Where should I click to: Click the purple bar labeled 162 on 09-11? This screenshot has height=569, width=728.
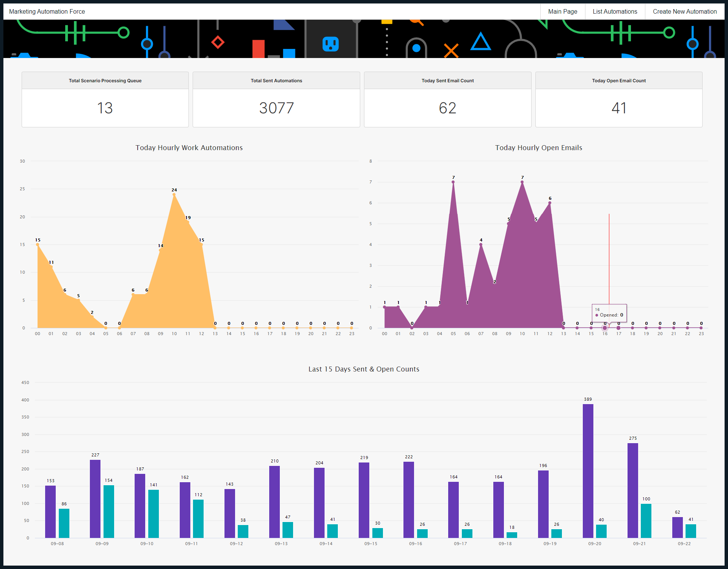pos(185,510)
